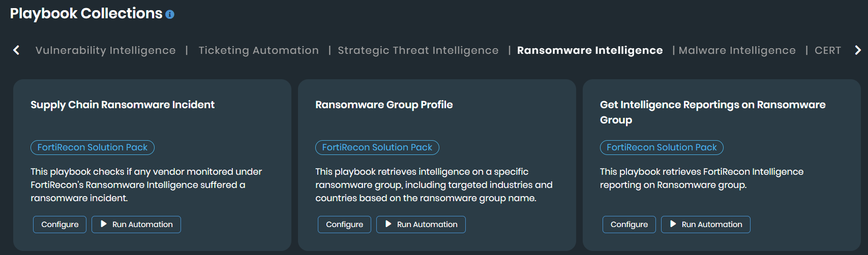The image size is (868, 255).
Task: Click FortiRecon Solution Pack tag on Intelligence Reportings card
Action: [662, 147]
